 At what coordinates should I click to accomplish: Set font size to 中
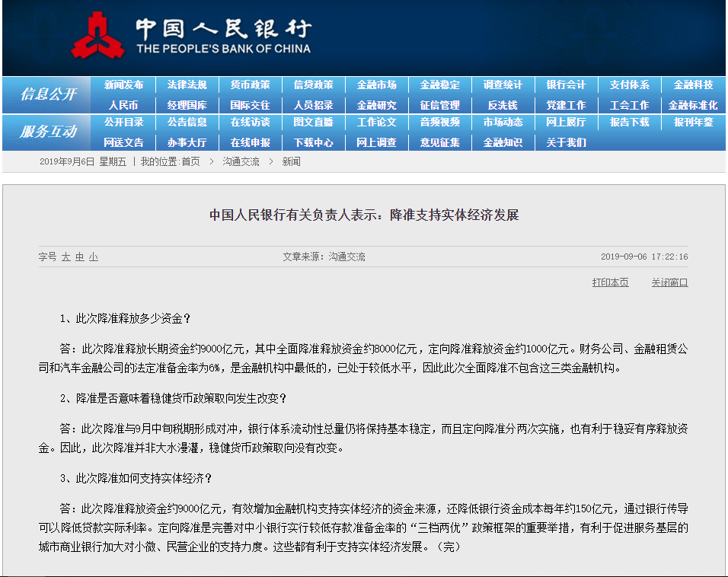79,257
